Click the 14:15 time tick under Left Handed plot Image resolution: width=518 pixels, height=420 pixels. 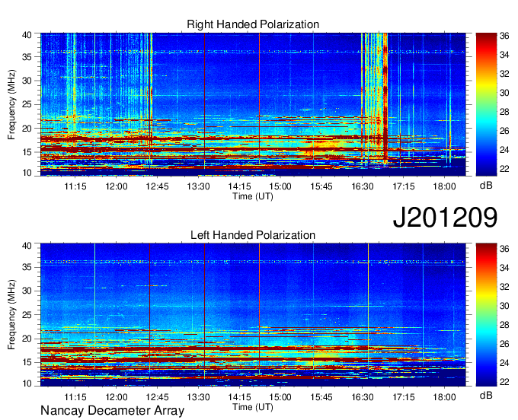[x=239, y=397]
